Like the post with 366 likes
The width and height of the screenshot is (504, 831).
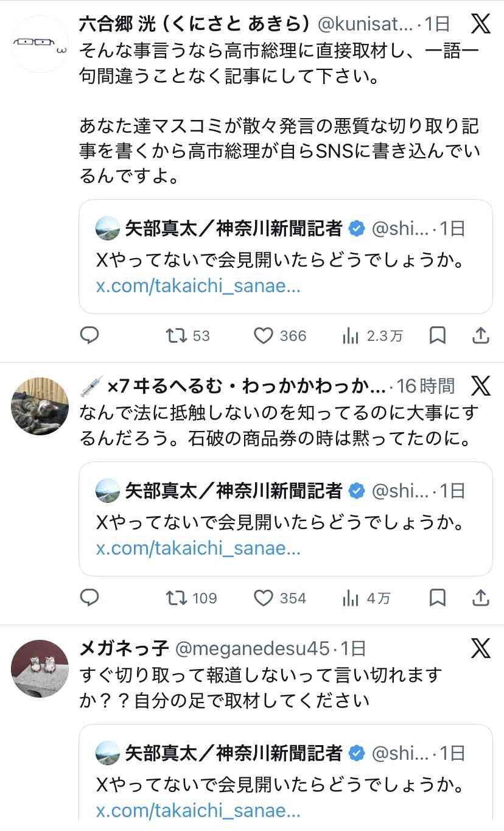click(264, 335)
